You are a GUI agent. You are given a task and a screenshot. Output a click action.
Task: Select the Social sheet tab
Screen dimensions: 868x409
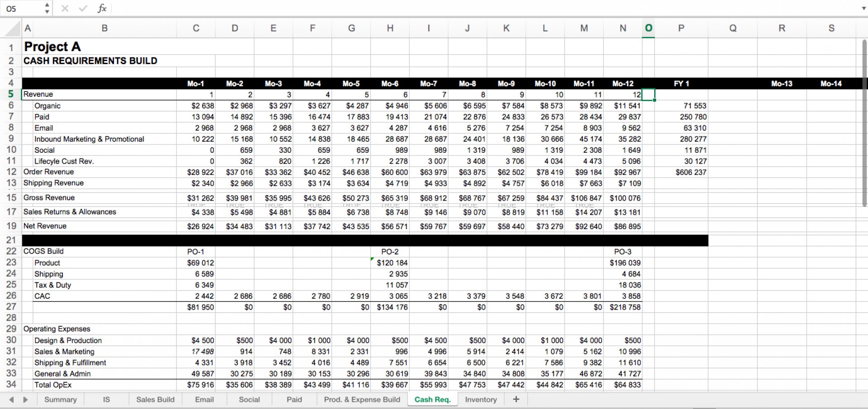click(249, 400)
